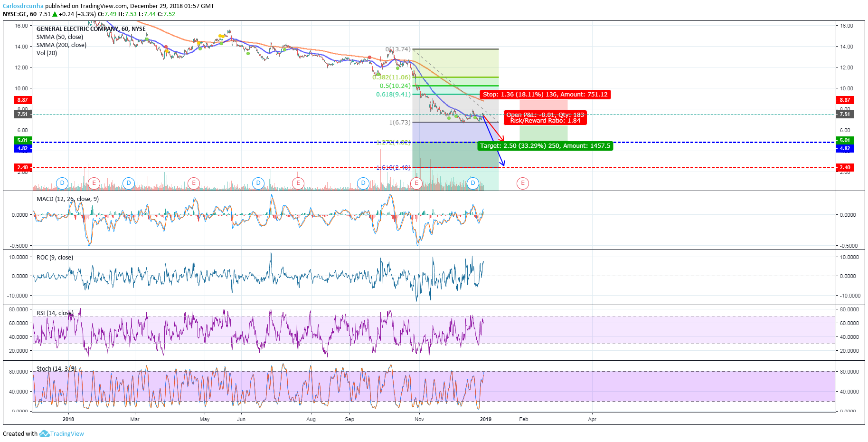Click the 2018 label on time axis
Viewport: 868px width, 442px height.
pos(68,420)
